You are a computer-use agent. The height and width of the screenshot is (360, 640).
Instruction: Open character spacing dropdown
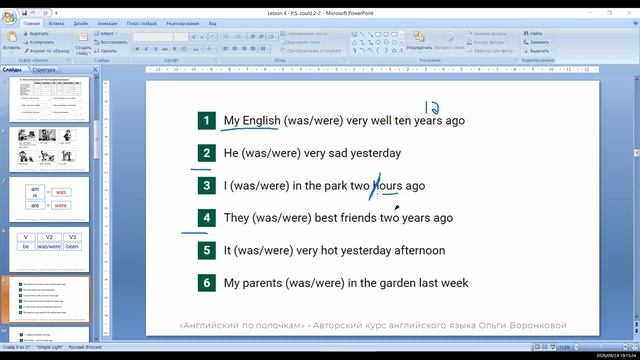(184, 49)
